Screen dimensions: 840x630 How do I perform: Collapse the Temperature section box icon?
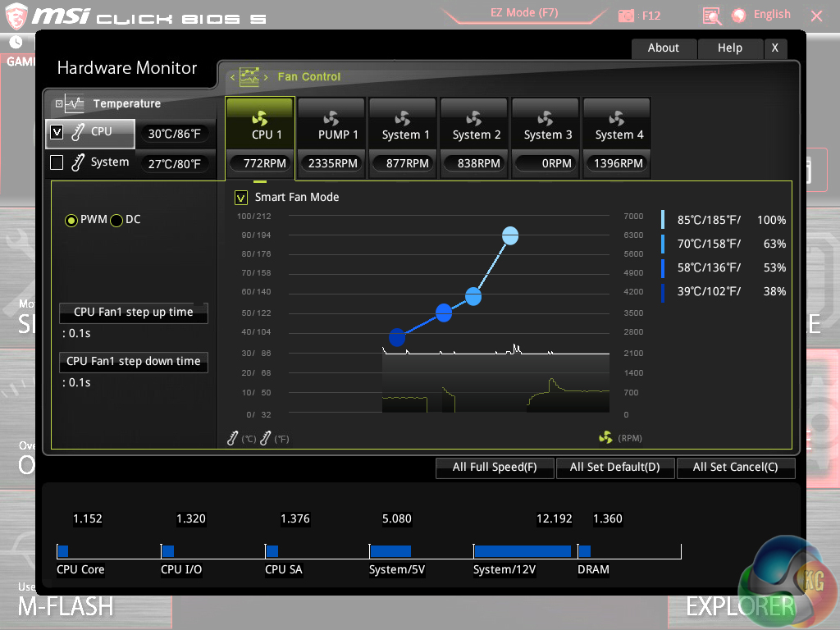[x=59, y=104]
